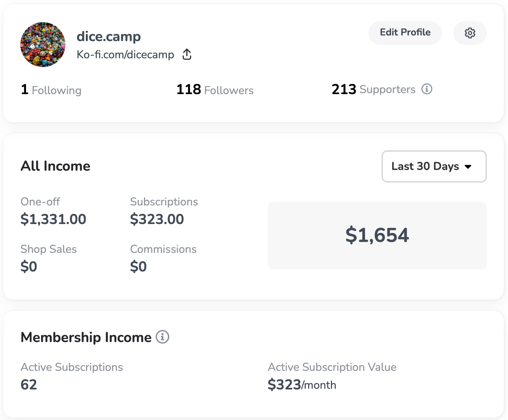The width and height of the screenshot is (508, 420).
Task: Click the Shop Sales $0 value
Action: [x=29, y=267]
